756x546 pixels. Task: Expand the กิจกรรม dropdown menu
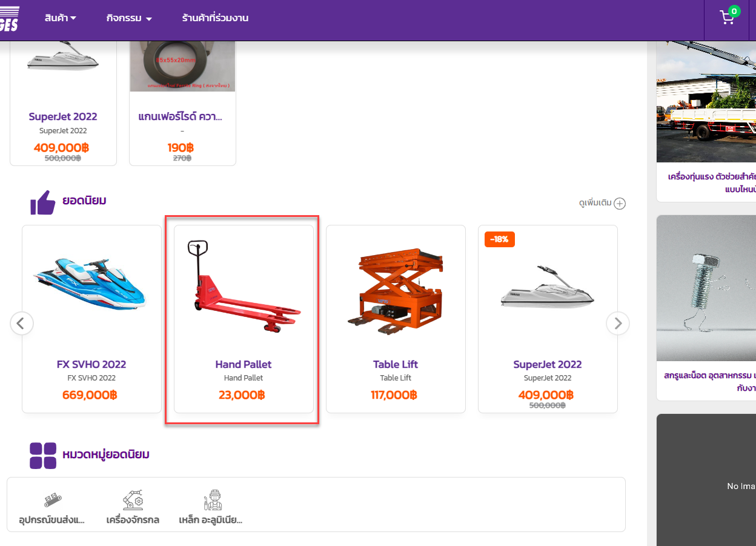129,18
